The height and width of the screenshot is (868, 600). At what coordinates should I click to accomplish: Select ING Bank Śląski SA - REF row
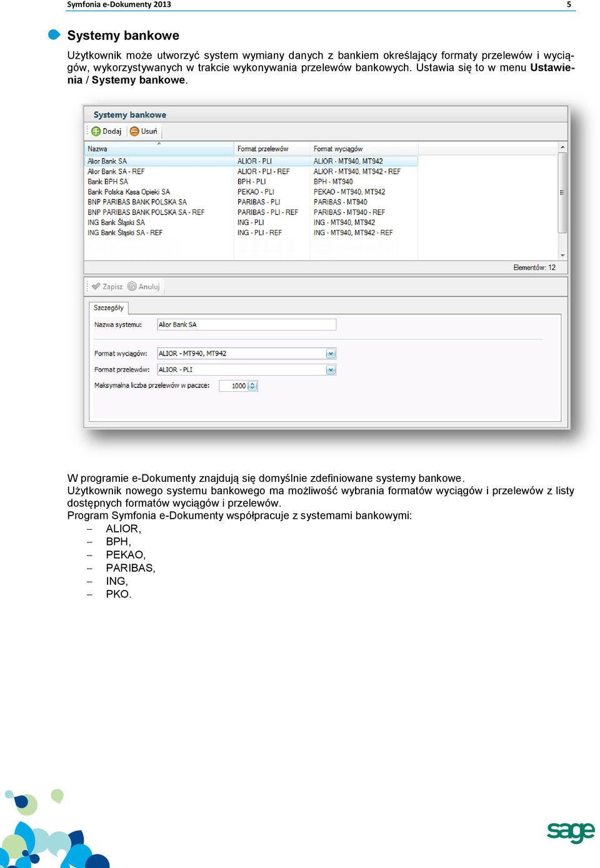[251, 232]
